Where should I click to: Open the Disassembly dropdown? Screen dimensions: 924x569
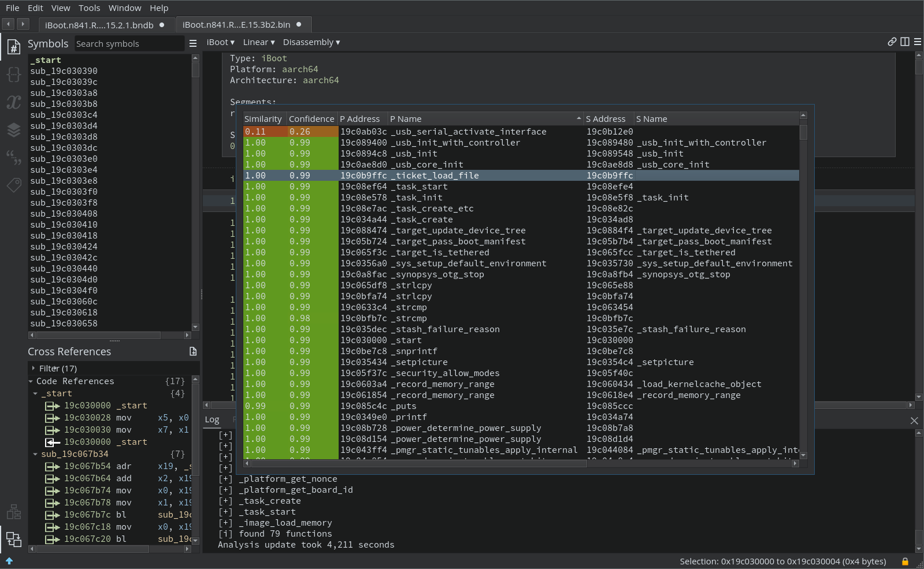(311, 42)
